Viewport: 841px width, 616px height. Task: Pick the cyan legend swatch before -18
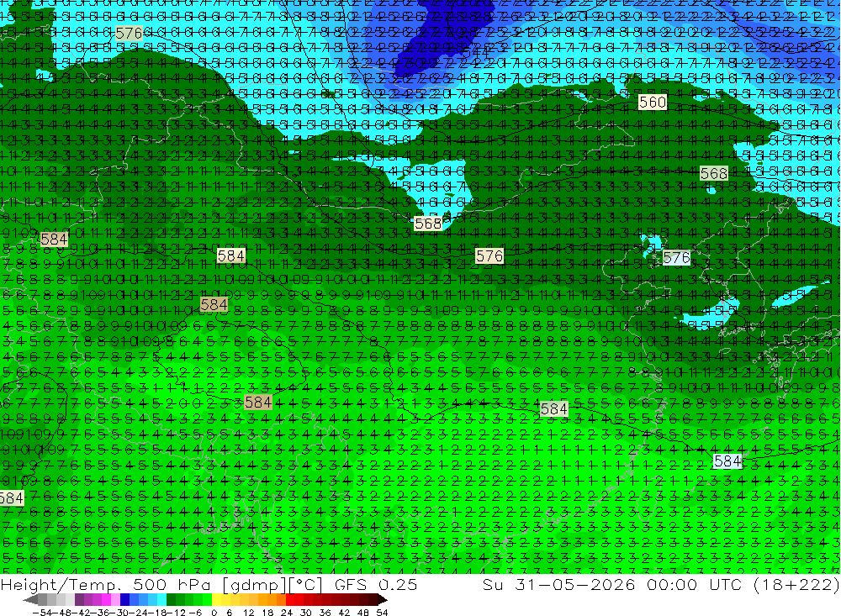pos(161,599)
